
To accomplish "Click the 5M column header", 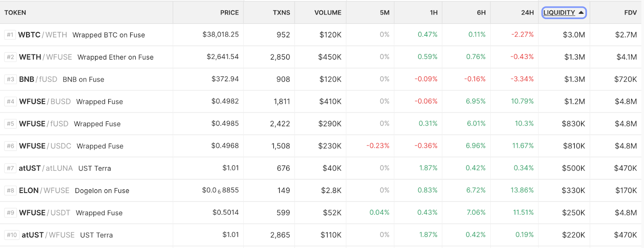I will point(384,12).
